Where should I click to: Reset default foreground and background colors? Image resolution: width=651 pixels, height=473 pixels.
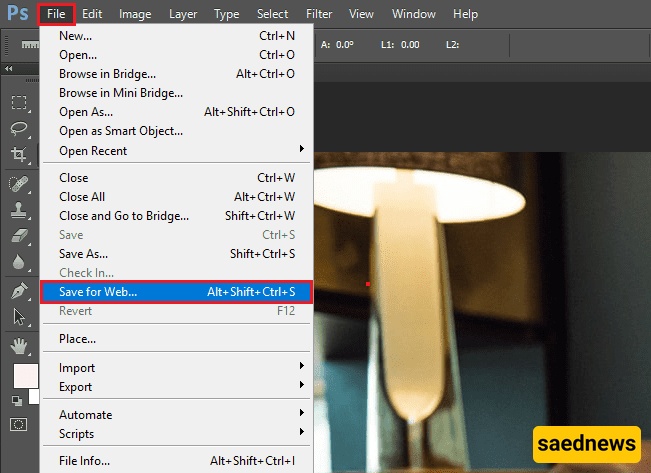[x=16, y=401]
